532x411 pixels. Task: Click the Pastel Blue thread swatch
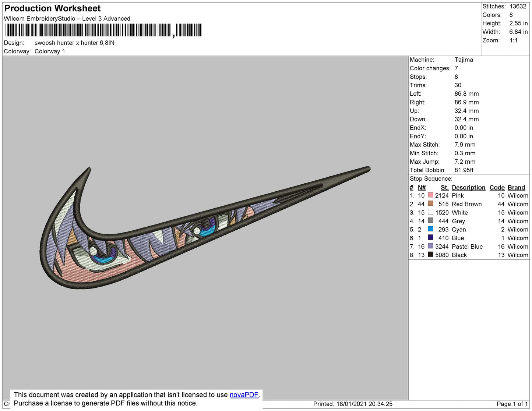(430, 246)
